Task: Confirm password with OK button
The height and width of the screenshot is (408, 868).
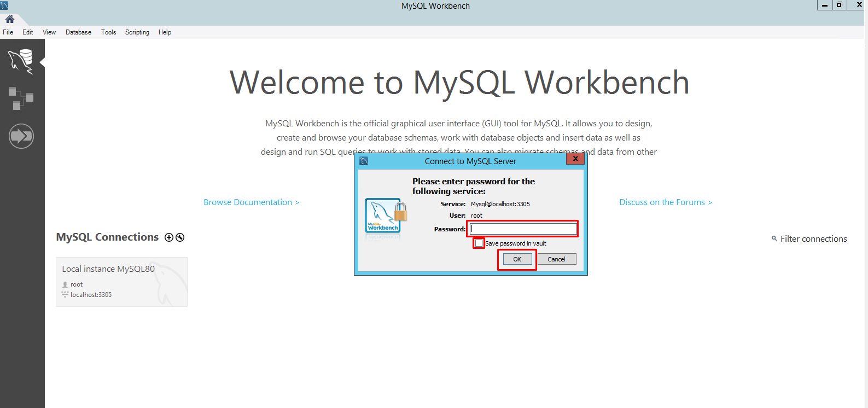Action: (517, 259)
